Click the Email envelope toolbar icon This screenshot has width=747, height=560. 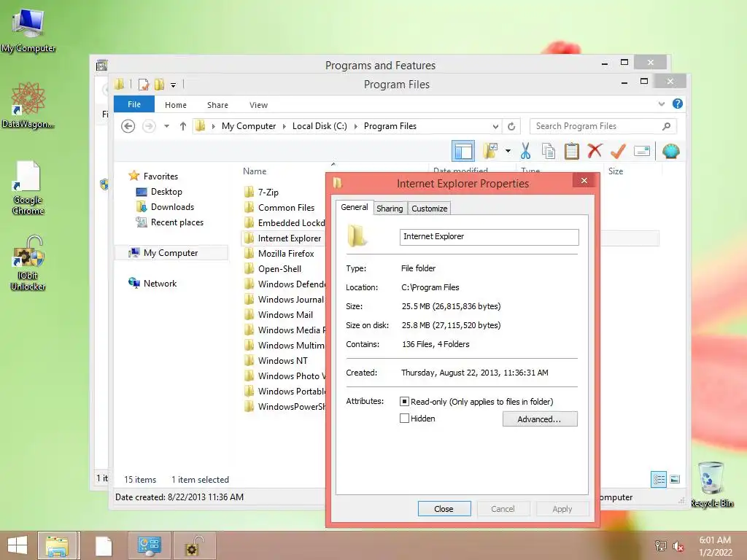[x=642, y=152]
